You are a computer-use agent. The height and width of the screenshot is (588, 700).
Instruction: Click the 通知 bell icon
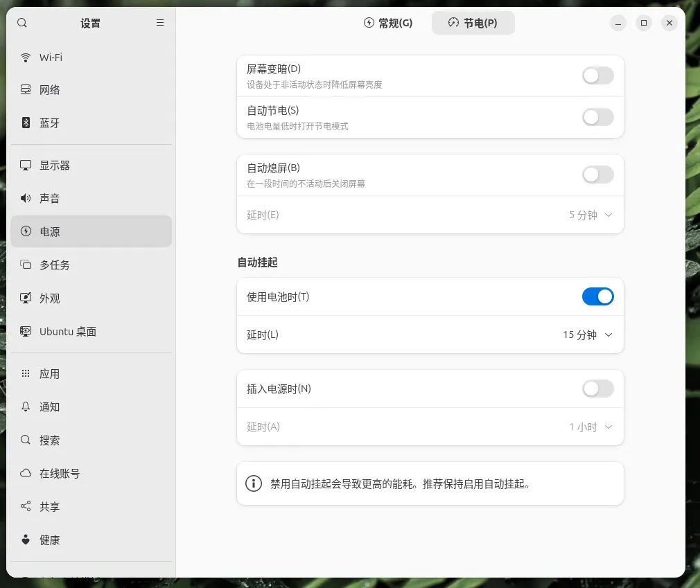click(26, 407)
